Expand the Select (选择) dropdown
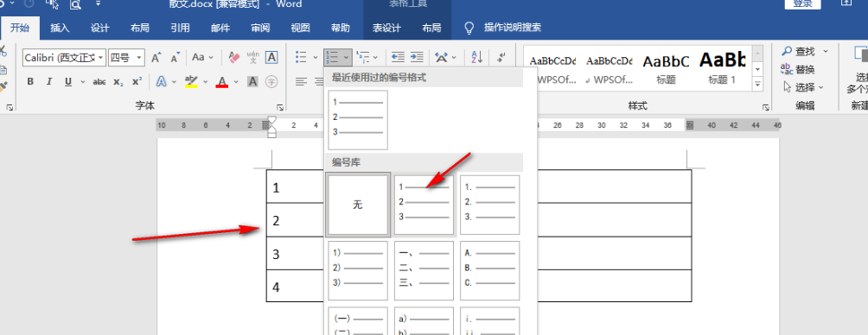Screen dimensions: 868x335 pyautogui.click(x=821, y=87)
